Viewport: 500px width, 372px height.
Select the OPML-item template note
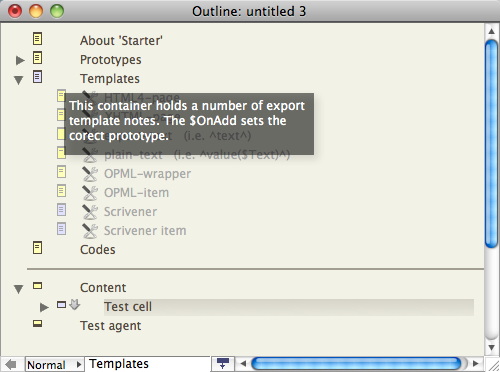point(136,193)
